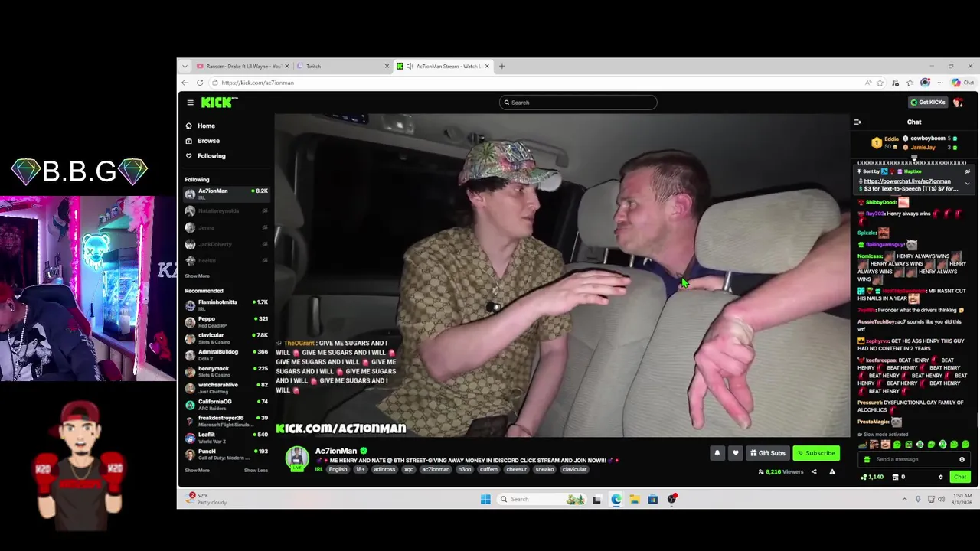The height and width of the screenshot is (551, 980).
Task: Click the KICK logo
Action: 219,103
